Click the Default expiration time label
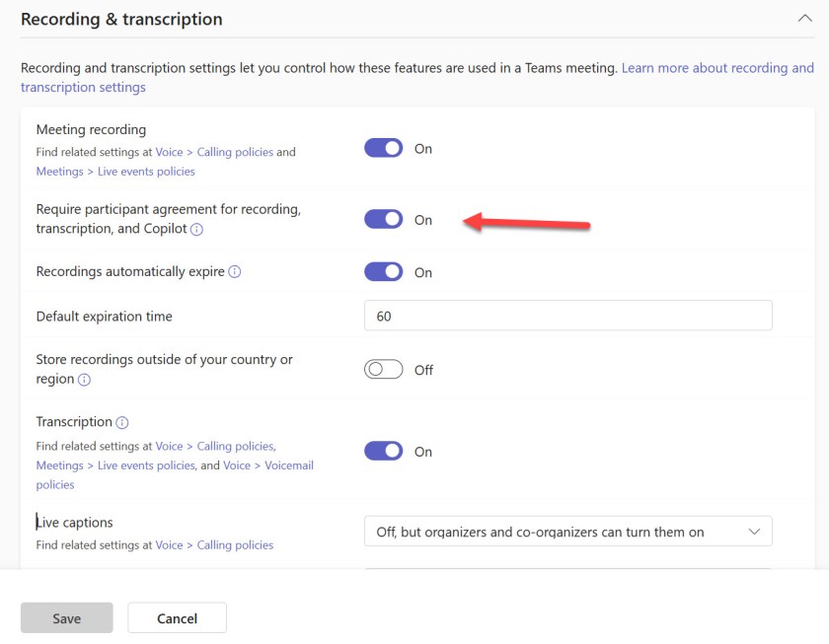The width and height of the screenshot is (829, 644). coord(105,317)
